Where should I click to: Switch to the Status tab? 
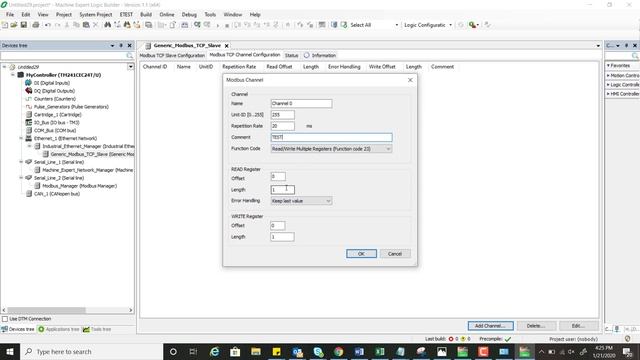[291, 55]
